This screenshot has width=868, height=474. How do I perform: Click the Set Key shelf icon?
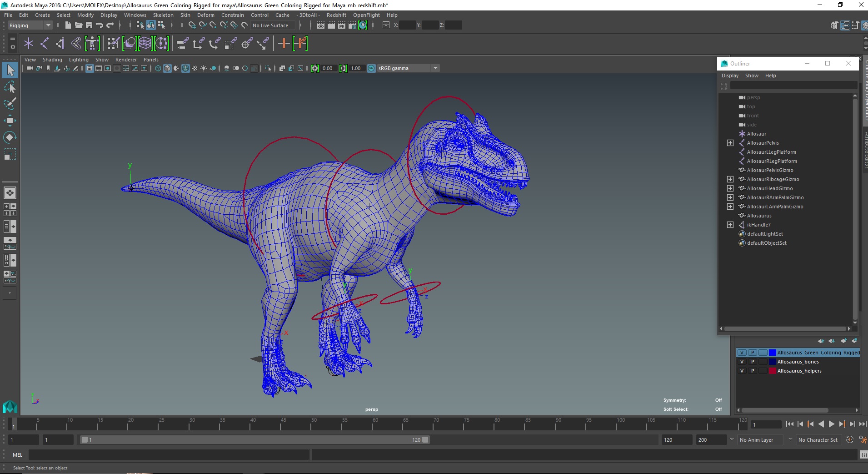[284, 44]
